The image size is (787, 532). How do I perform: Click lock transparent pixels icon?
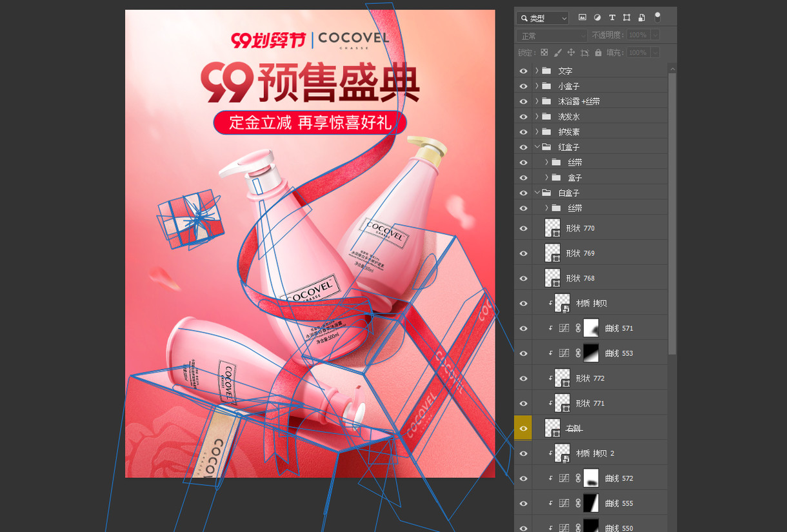point(544,52)
